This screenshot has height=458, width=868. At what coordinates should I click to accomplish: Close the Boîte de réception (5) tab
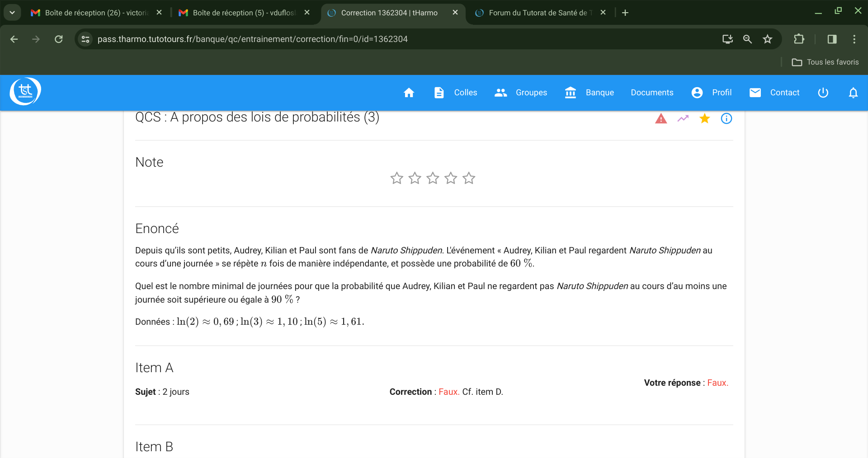click(307, 13)
